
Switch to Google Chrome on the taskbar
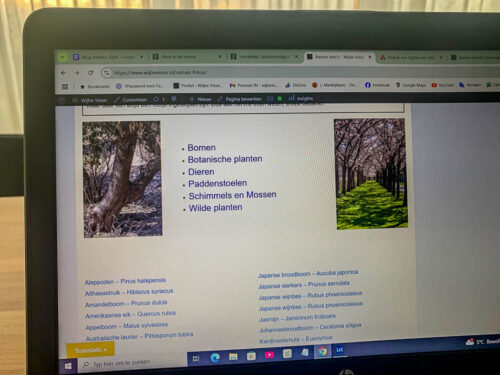(322, 352)
